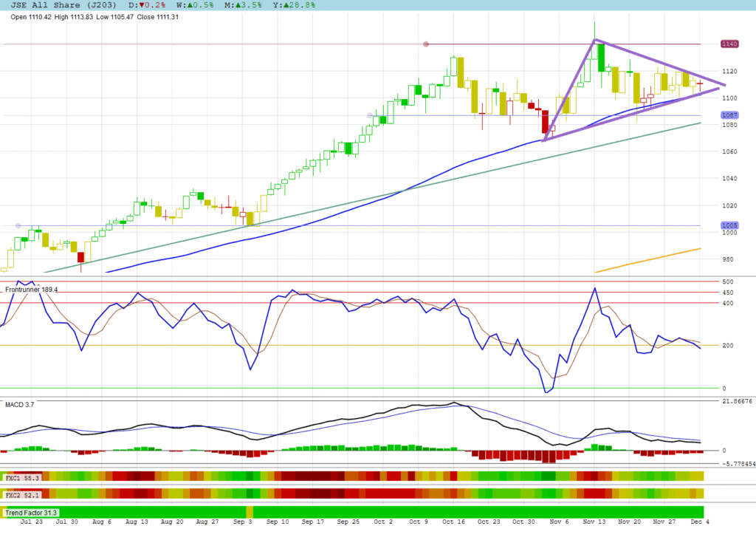Click the yellow marker in the Trend Factor bar

tap(250, 512)
